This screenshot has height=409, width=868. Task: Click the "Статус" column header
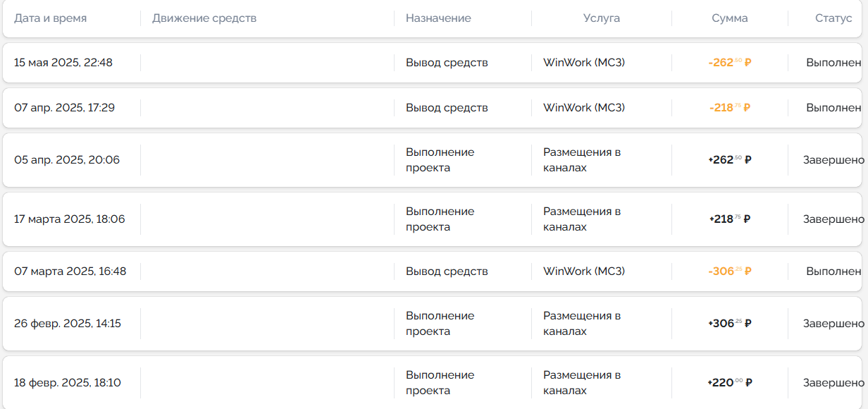coord(833,18)
